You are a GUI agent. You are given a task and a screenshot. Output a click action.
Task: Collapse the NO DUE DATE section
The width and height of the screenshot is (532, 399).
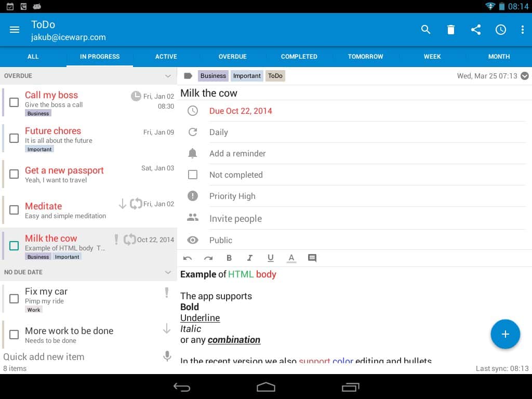pyautogui.click(x=168, y=272)
